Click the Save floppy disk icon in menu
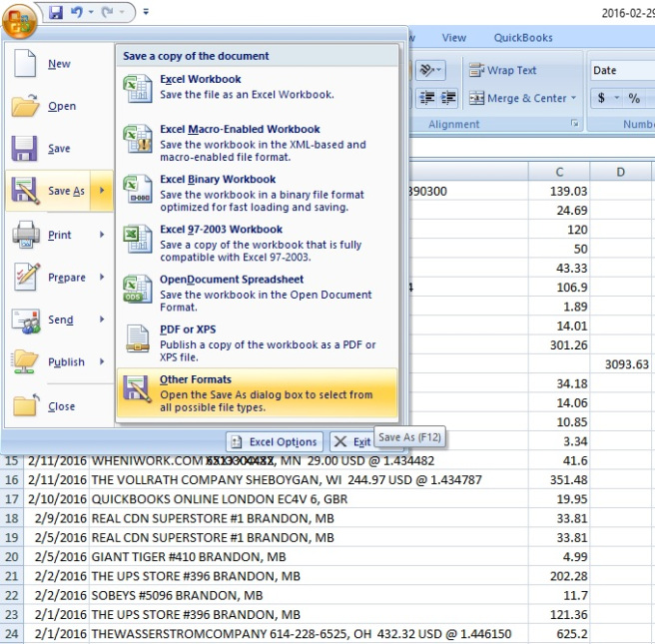Screen dimensions: 655x644 (24, 148)
